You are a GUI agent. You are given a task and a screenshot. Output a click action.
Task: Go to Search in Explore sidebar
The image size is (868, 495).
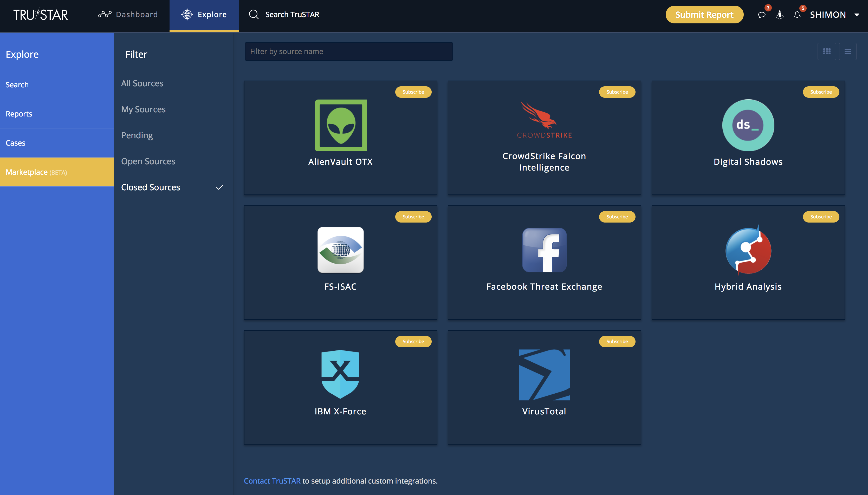tap(57, 85)
